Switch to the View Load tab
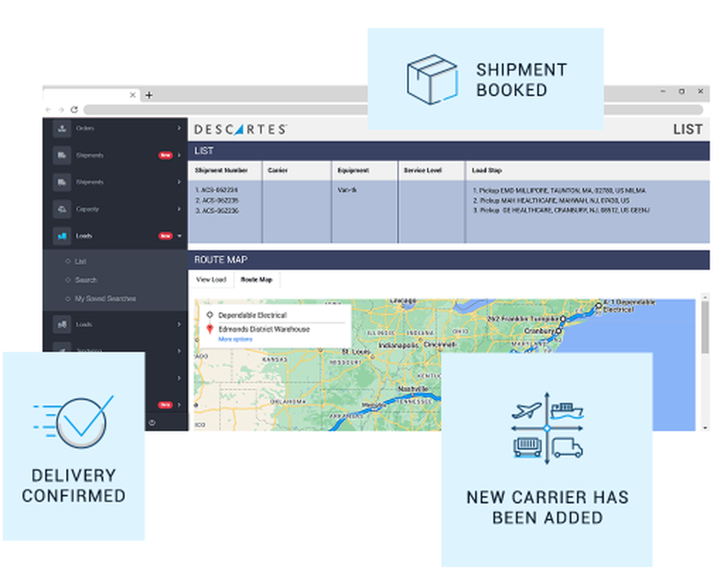Image resolution: width=717 pixels, height=588 pixels. [211, 280]
